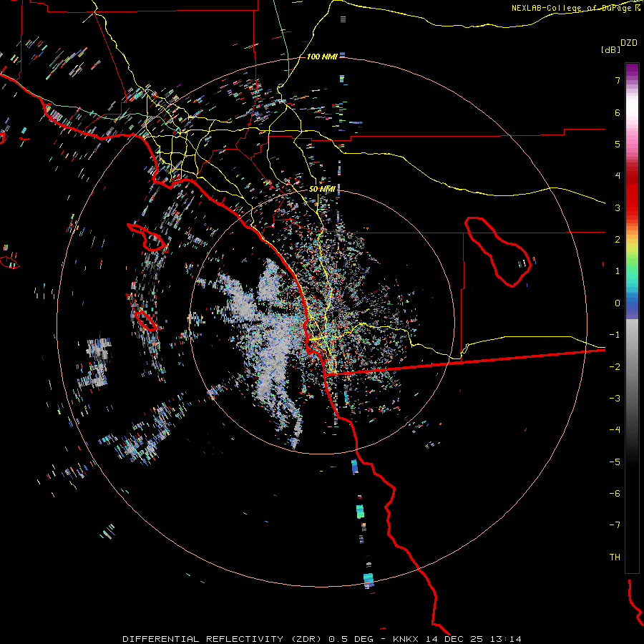Click the 6 dB tick on the color scale
Screen dimensions: 644x644
tap(618, 112)
